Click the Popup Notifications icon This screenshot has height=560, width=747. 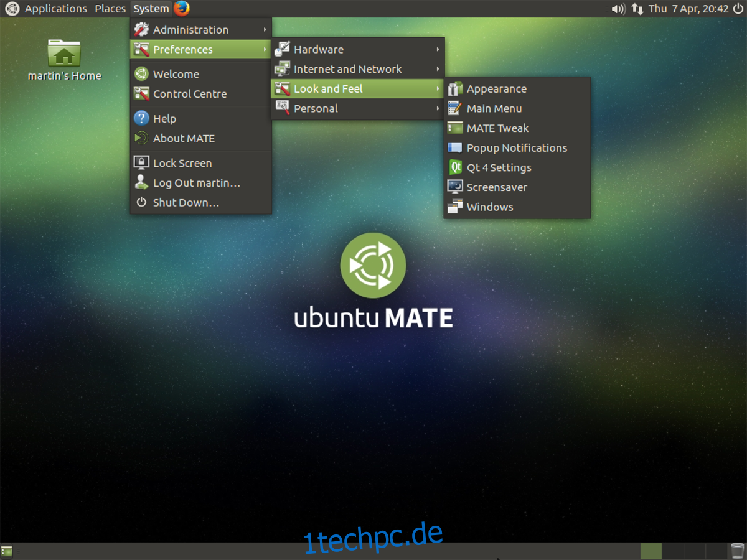click(x=456, y=148)
